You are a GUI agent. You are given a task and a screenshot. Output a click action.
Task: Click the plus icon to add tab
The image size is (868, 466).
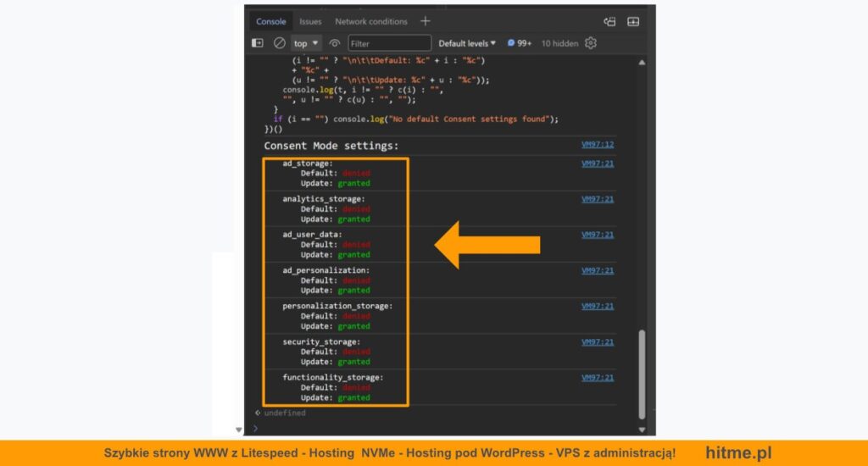coord(426,21)
